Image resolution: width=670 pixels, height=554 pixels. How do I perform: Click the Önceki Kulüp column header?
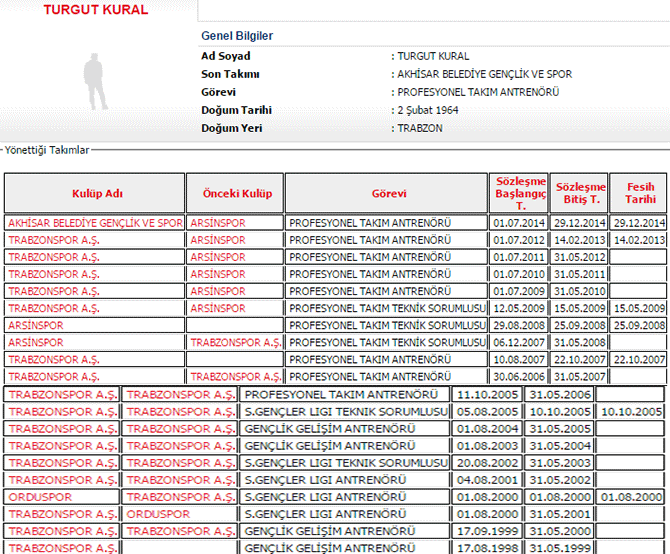[235, 193]
